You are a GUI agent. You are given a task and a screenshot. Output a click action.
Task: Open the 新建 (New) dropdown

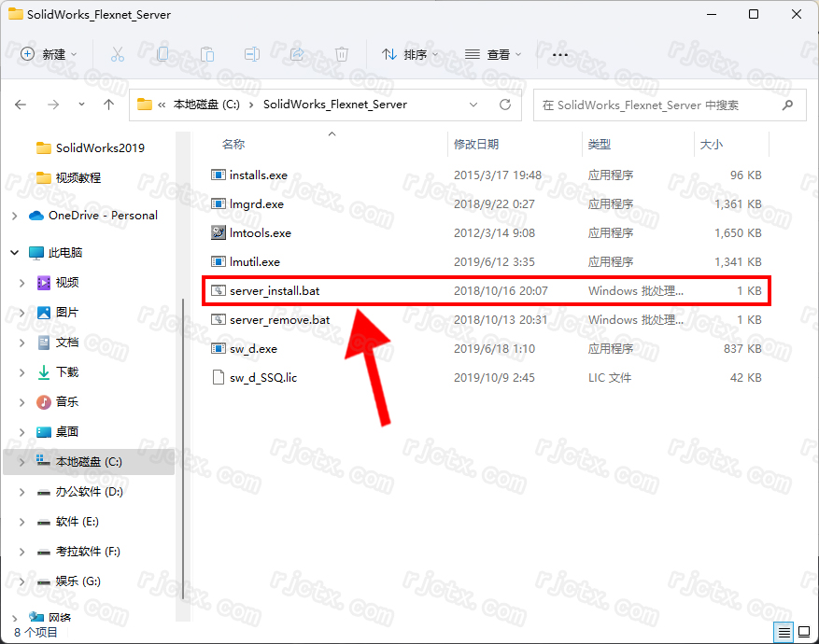pos(49,55)
